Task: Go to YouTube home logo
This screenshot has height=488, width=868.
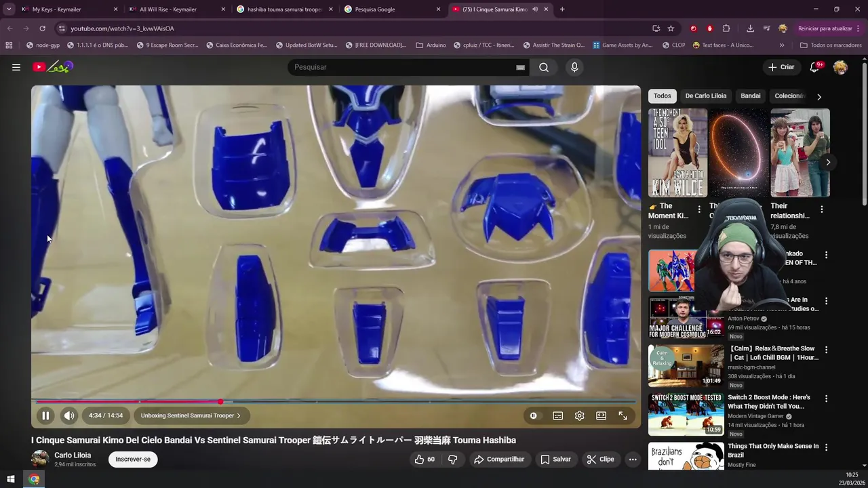Action: tap(53, 67)
